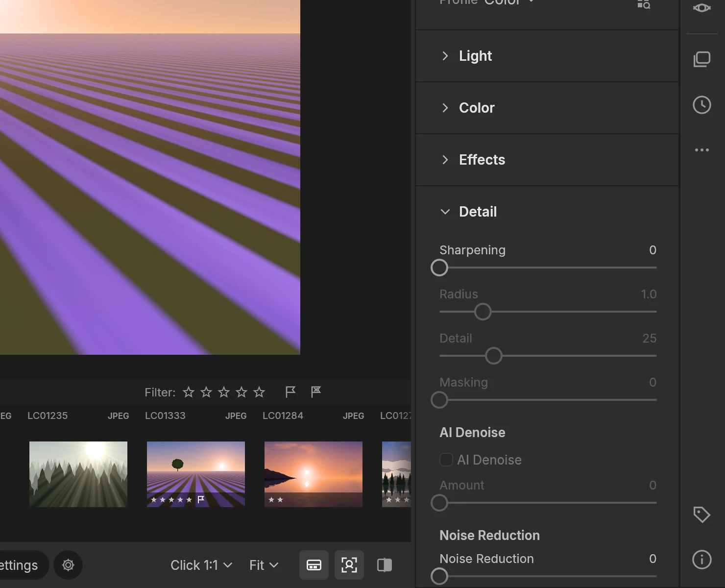Viewport: 725px width, 588px height.
Task: Enable the AI Denoise checkbox
Action: coord(446,460)
